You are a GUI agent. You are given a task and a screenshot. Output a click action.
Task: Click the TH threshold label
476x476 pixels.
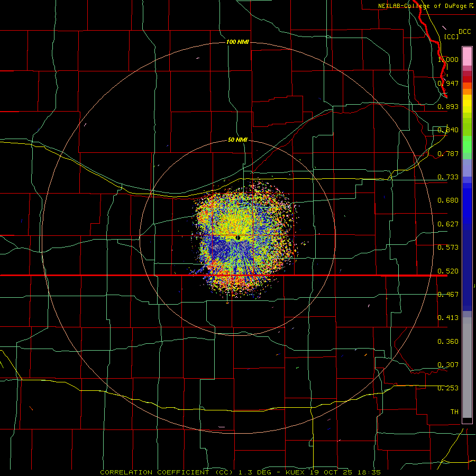pyautogui.click(x=454, y=412)
